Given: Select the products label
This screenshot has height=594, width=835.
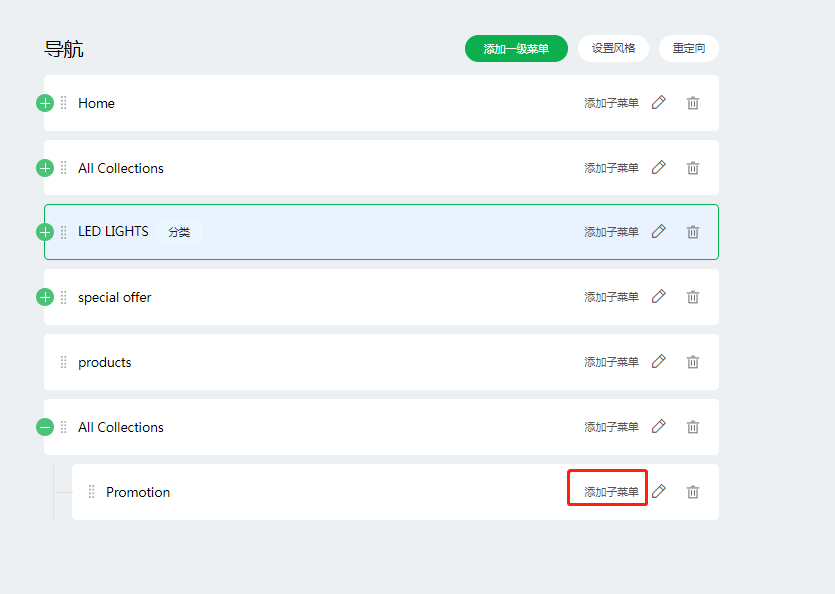Looking at the screenshot, I should pyautogui.click(x=104, y=362).
